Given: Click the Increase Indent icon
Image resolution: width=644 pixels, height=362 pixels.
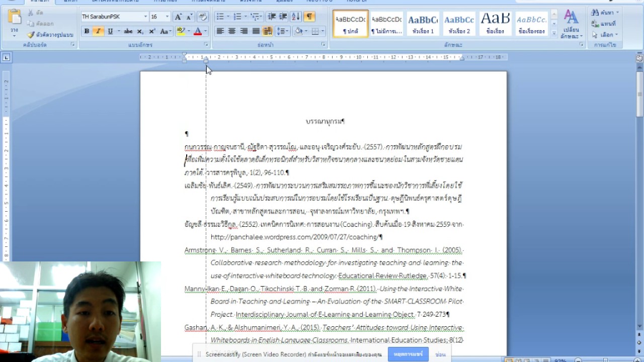Looking at the screenshot, I should 283,17.
